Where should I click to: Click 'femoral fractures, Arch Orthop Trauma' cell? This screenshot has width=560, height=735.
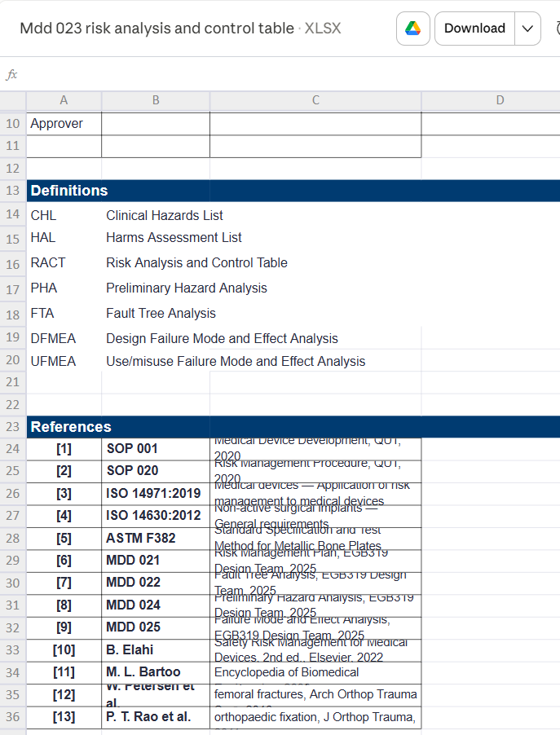point(315,695)
